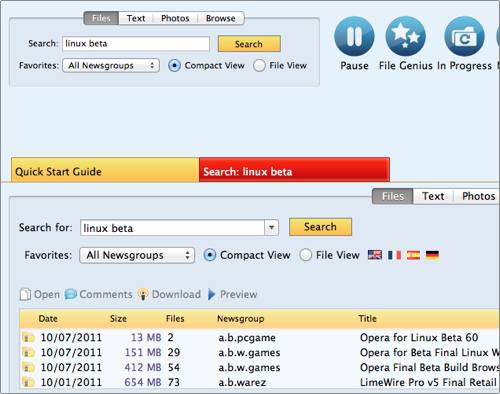Viewport: 500px width, 394px height.
Task: Select the Spanish flag language icon
Action: click(x=413, y=255)
